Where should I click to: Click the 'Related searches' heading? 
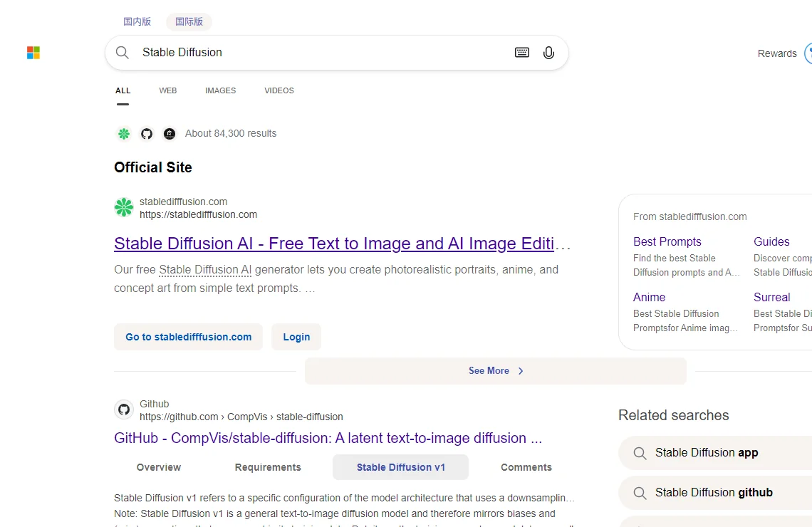pos(674,415)
